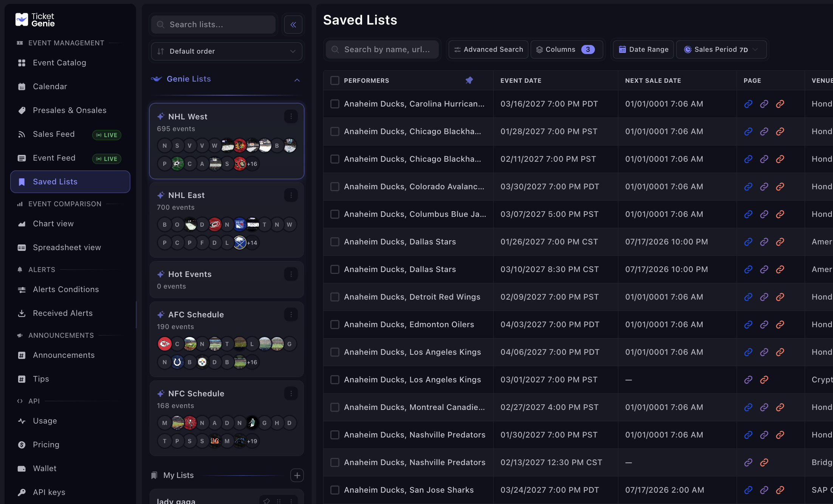Collapse the Genie Lists section
This screenshot has width=833, height=504.
297,79
